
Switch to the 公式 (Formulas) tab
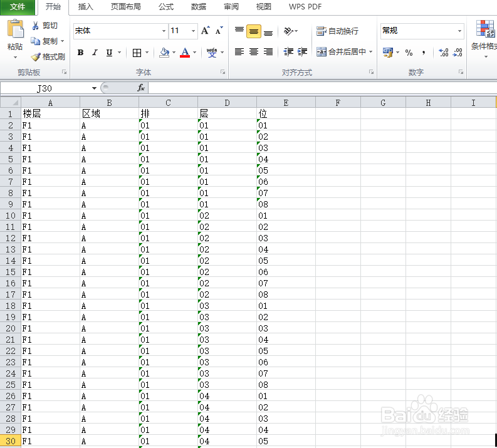point(166,7)
